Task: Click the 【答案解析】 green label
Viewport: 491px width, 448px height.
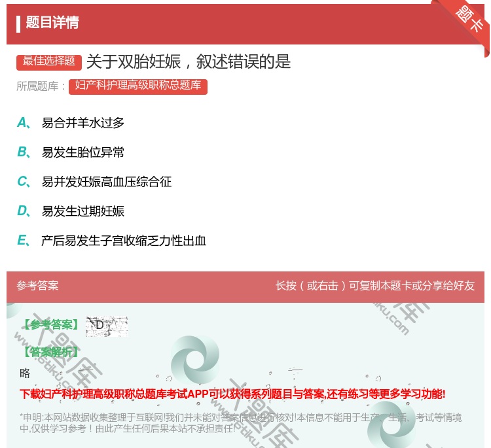Action: [50, 353]
